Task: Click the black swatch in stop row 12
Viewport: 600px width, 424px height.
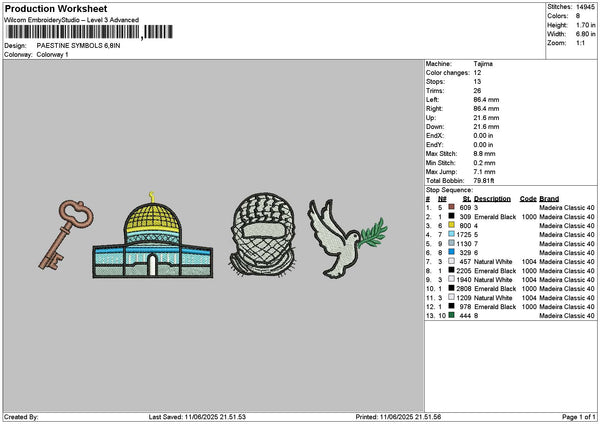Action: tap(452, 306)
